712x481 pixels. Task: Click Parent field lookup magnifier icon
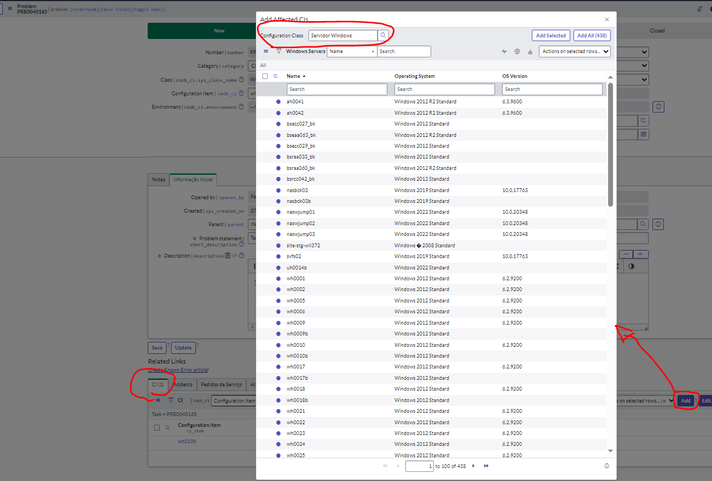[x=643, y=224]
